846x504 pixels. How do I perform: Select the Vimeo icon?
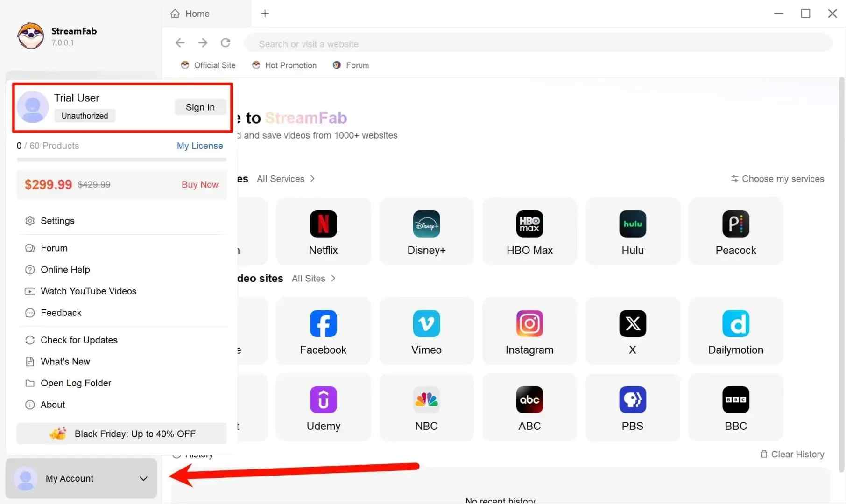pos(426,331)
